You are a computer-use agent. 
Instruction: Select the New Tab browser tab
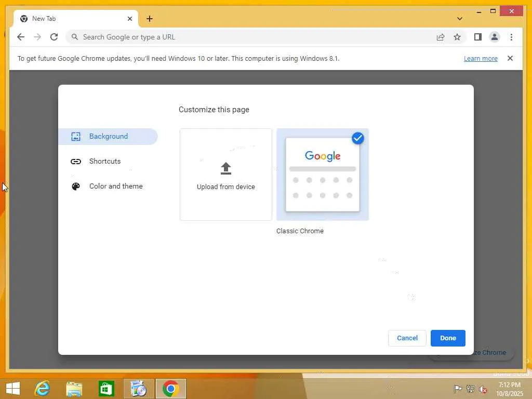click(76, 19)
